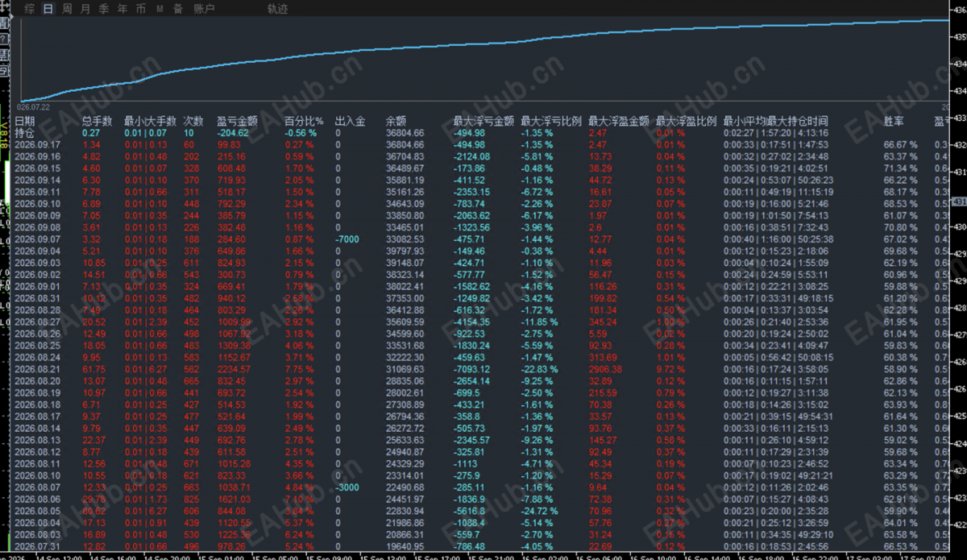Click the icon directly above the question mark
This screenshot has width=967, height=560.
pos(4,23)
